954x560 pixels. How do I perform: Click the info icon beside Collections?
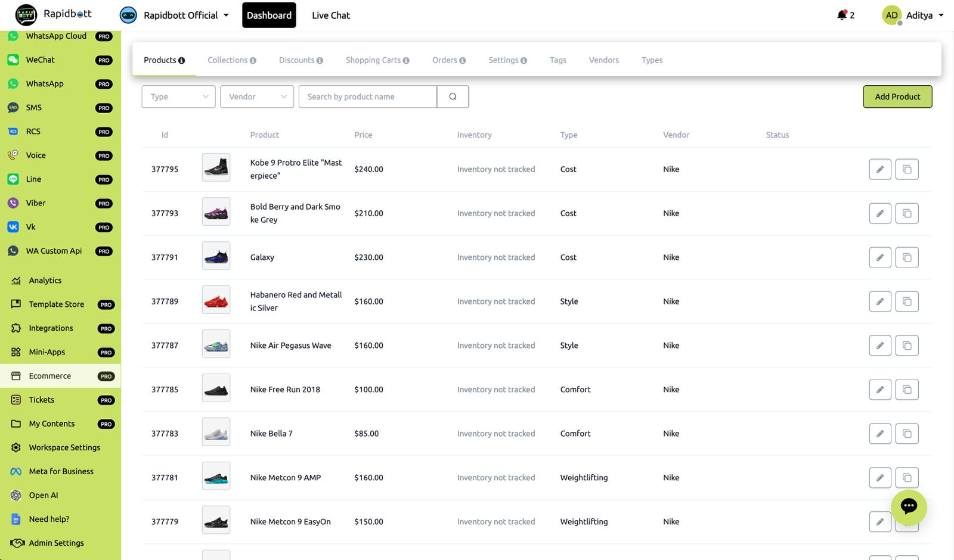click(x=253, y=61)
